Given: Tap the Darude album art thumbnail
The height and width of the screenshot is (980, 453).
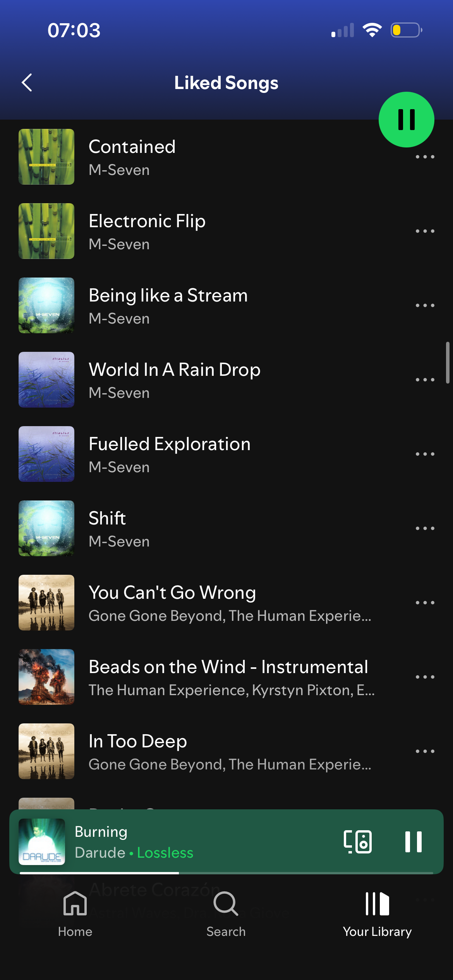Looking at the screenshot, I should [x=42, y=841].
